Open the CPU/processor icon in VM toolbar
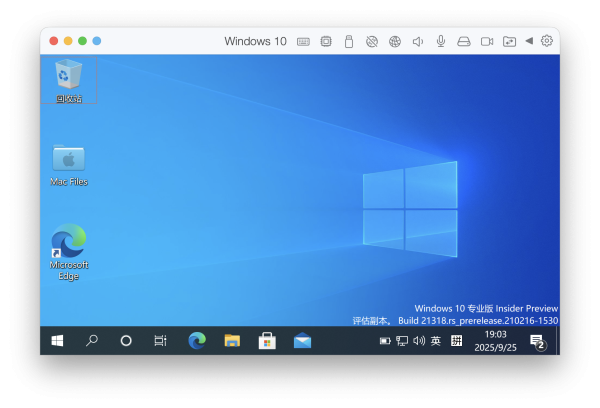This screenshot has height=408, width=600. (x=326, y=41)
